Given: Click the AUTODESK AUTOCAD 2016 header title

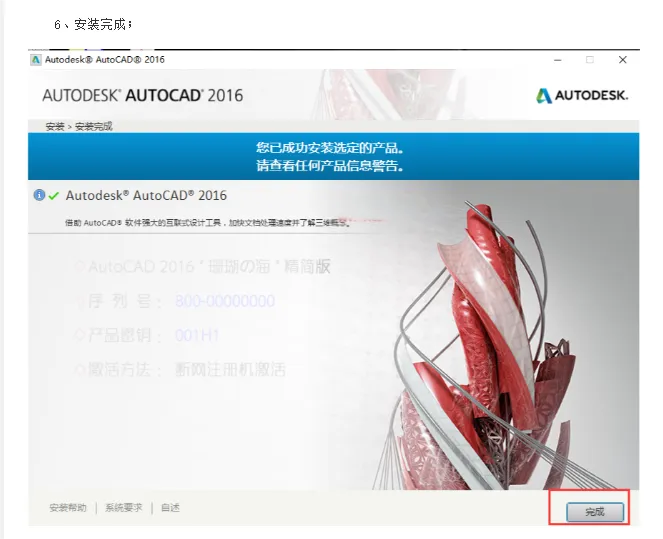Looking at the screenshot, I should (143, 96).
